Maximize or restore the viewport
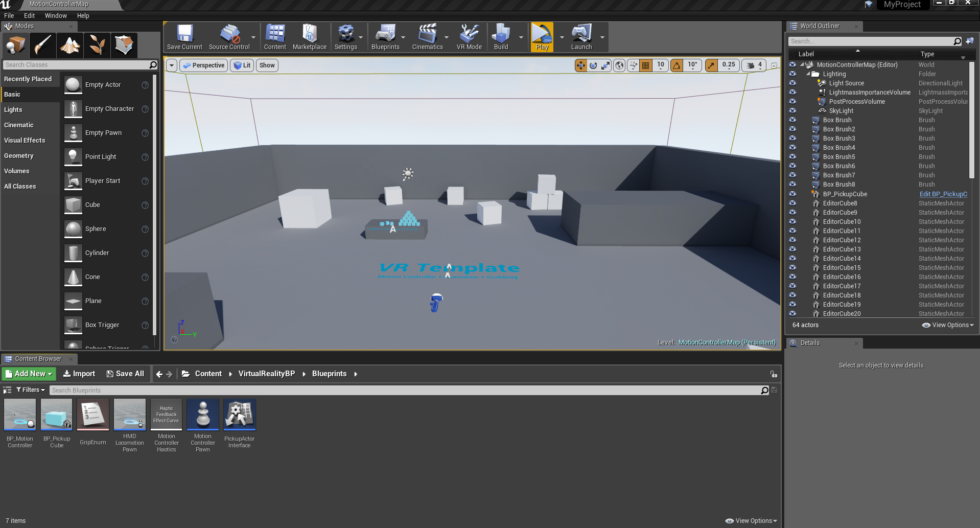This screenshot has width=980, height=528. (774, 65)
